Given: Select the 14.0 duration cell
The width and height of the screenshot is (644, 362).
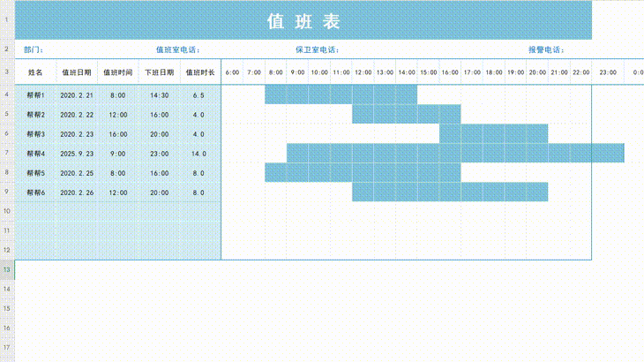Looking at the screenshot, I should (199, 154).
